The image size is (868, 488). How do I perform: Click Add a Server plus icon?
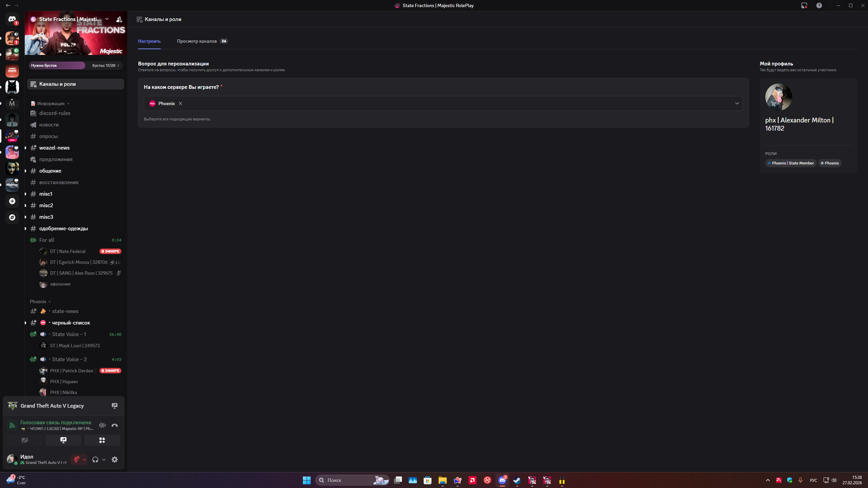point(12,201)
